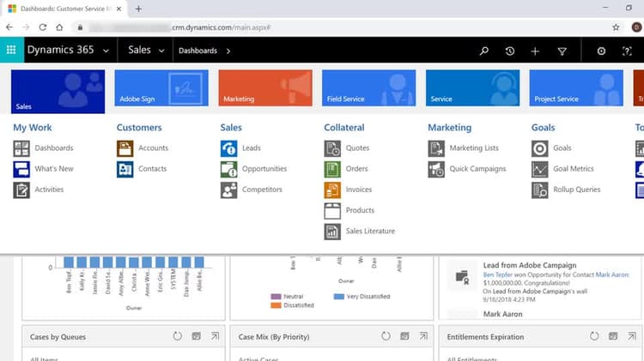This screenshot has width=644, height=361.
Task: Click the Leads link
Action: (x=252, y=148)
